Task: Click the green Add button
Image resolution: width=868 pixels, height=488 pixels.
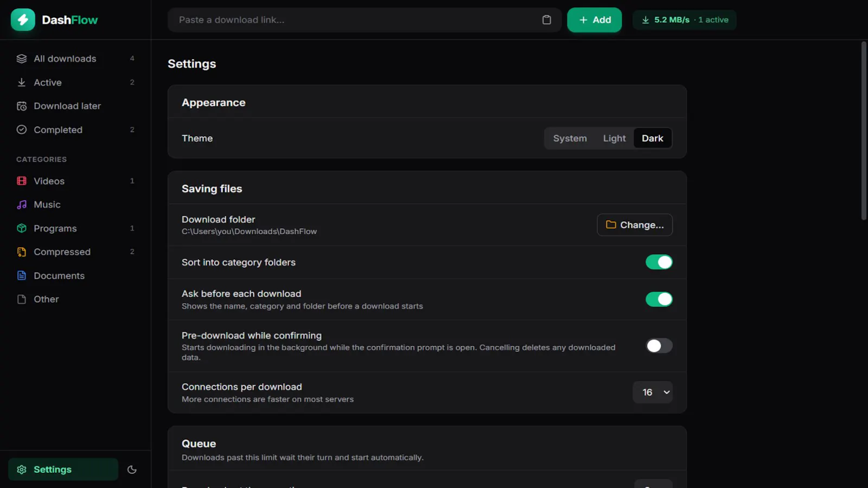Action: pos(595,20)
